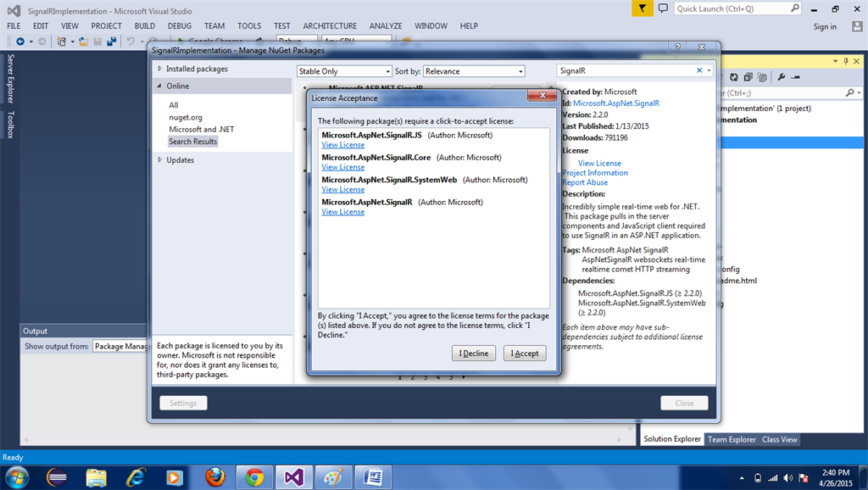Open View License for Microsoft.AspNet.SignalR.Core
This screenshot has width=868, height=490.
click(x=343, y=167)
